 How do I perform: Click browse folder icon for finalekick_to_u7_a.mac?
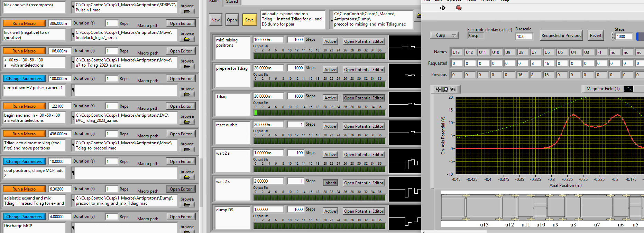click(x=187, y=39)
